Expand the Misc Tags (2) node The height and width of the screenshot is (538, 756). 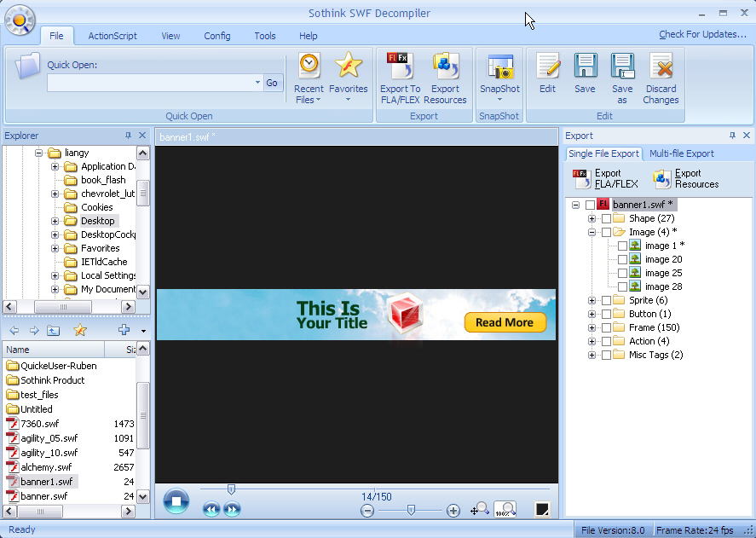pyautogui.click(x=592, y=356)
